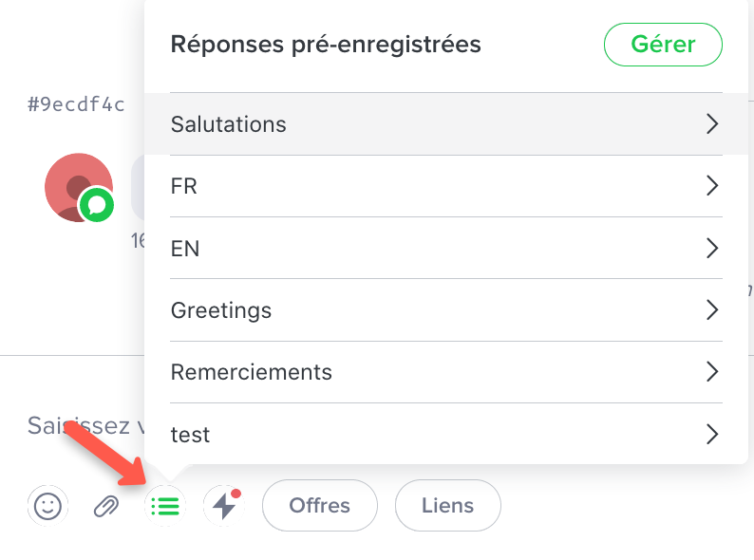Select the test category

(x=191, y=435)
